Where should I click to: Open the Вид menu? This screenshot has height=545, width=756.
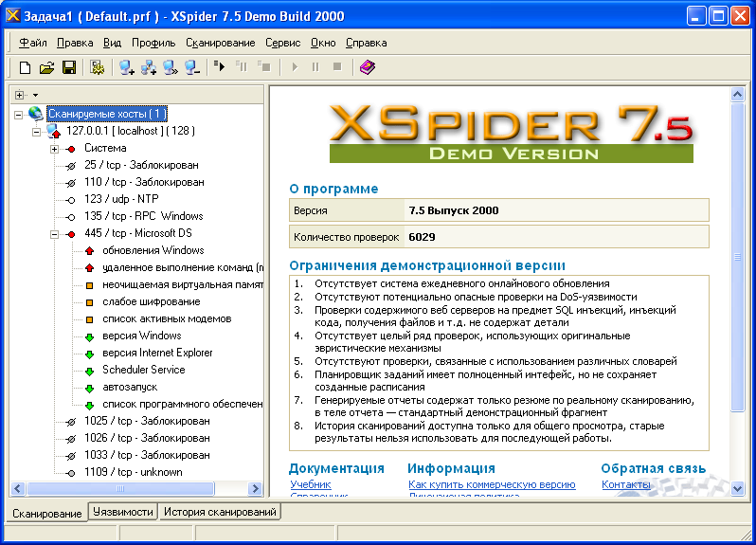click(x=112, y=43)
